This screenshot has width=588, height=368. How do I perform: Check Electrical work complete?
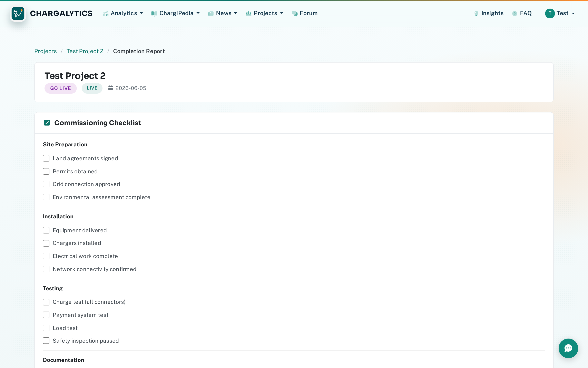46,256
